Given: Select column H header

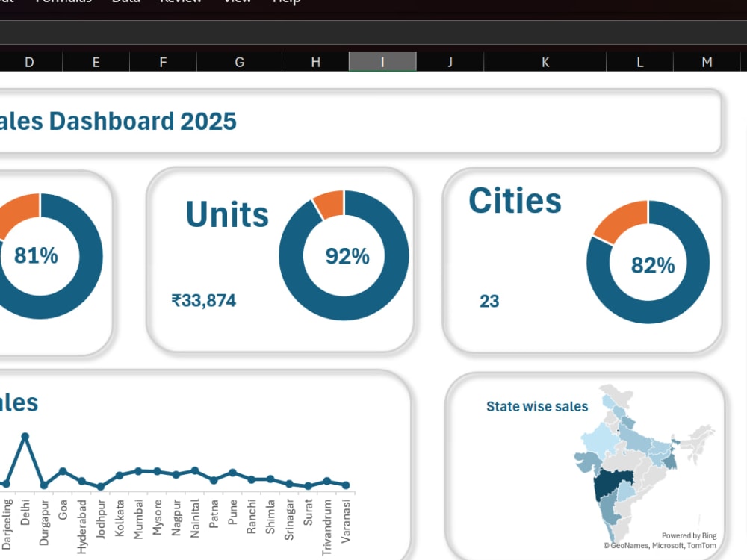Looking at the screenshot, I should coord(315,62).
